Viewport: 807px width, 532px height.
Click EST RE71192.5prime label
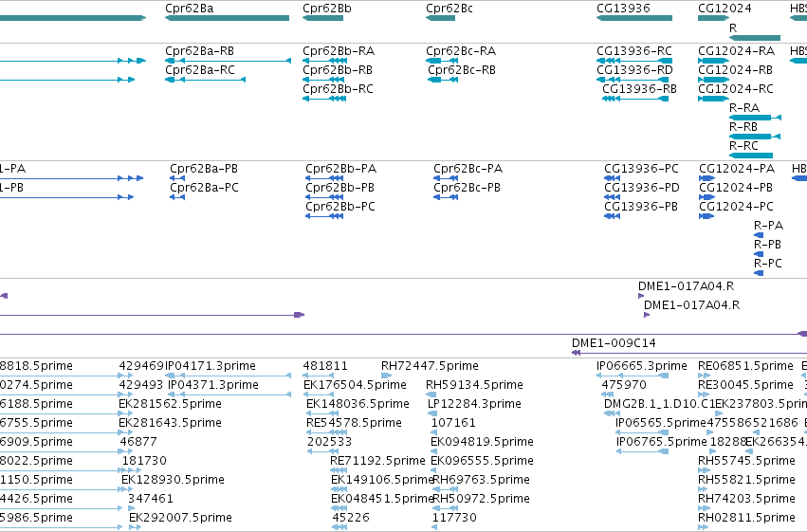pyautogui.click(x=377, y=462)
